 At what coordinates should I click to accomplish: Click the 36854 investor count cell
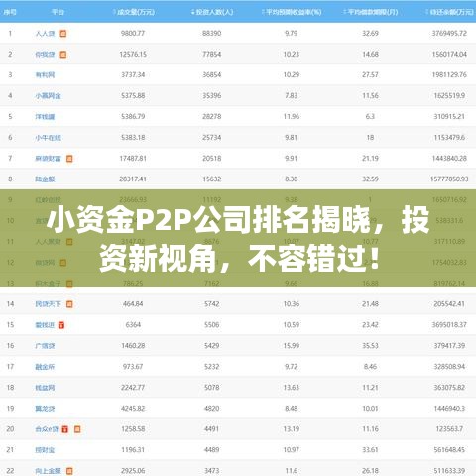pos(212,74)
